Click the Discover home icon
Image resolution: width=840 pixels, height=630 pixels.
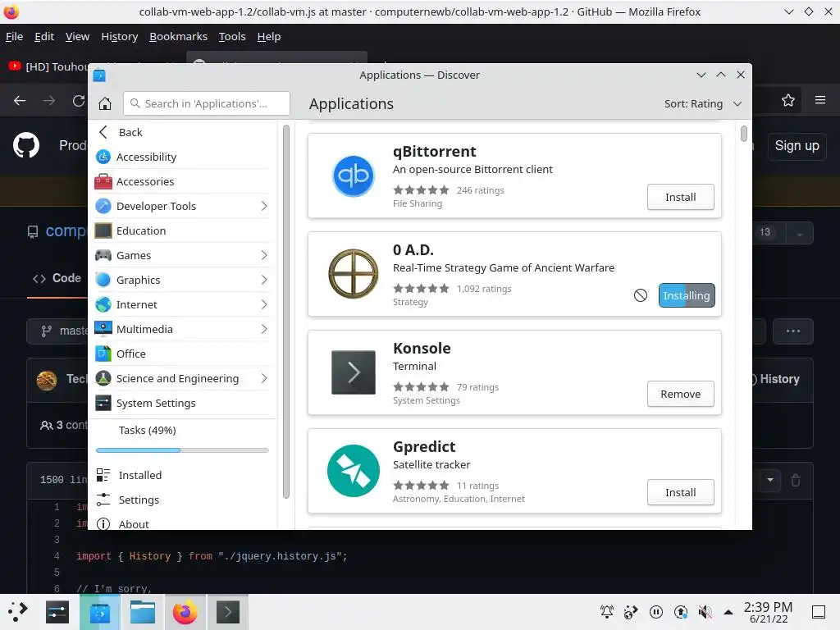click(x=105, y=103)
